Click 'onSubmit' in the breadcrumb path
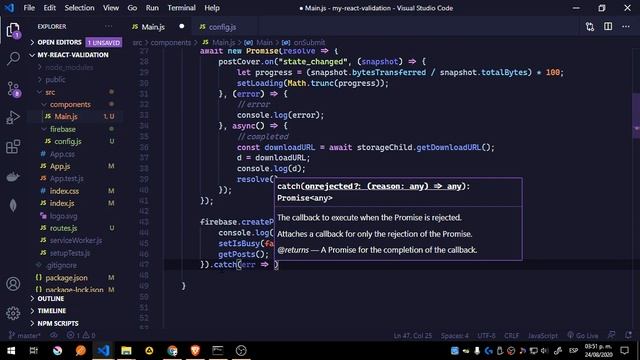Screen dimensions: 640x360 [x=309, y=42]
